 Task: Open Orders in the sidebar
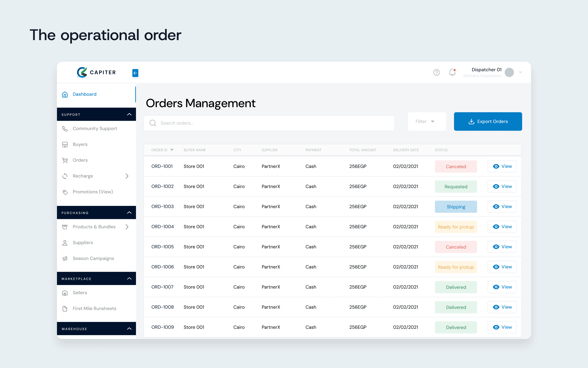pos(96,160)
